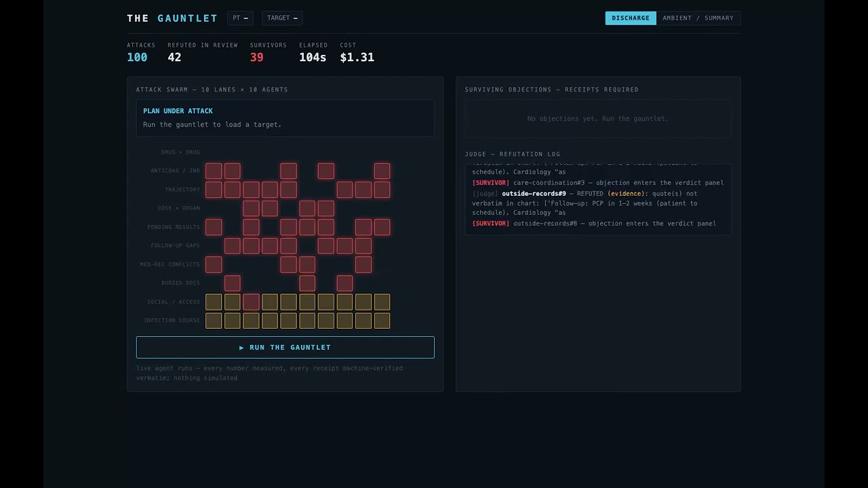
Task: Click the SOCIAL / ACCESS lane label
Action: click(174, 302)
